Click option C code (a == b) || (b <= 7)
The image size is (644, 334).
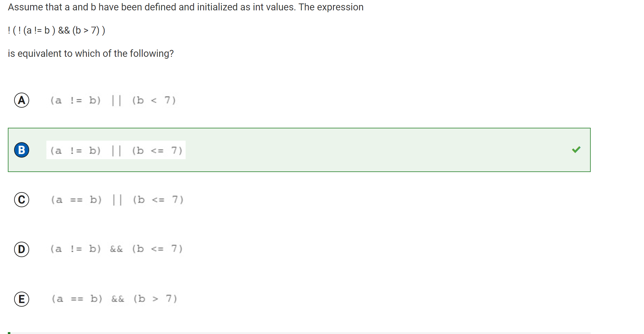pos(117,200)
